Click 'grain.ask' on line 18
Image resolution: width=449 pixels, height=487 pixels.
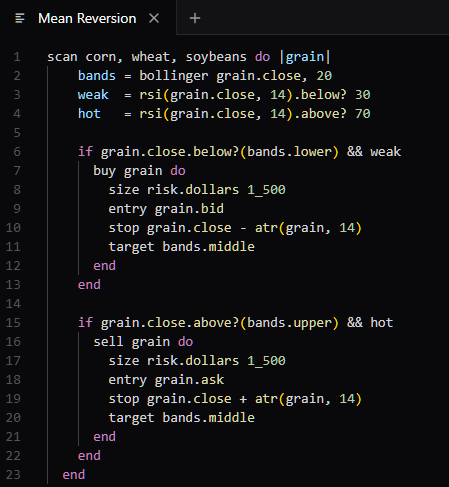click(189, 380)
